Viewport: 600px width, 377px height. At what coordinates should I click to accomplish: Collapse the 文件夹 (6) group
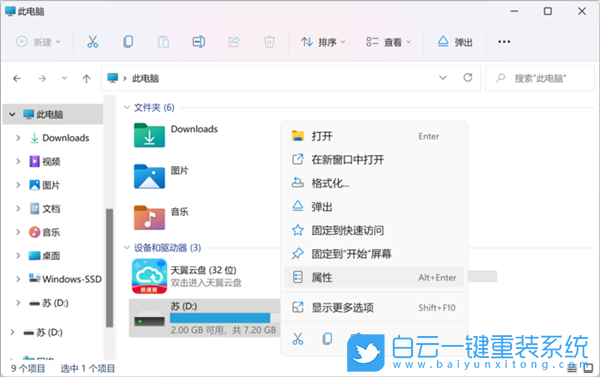127,108
